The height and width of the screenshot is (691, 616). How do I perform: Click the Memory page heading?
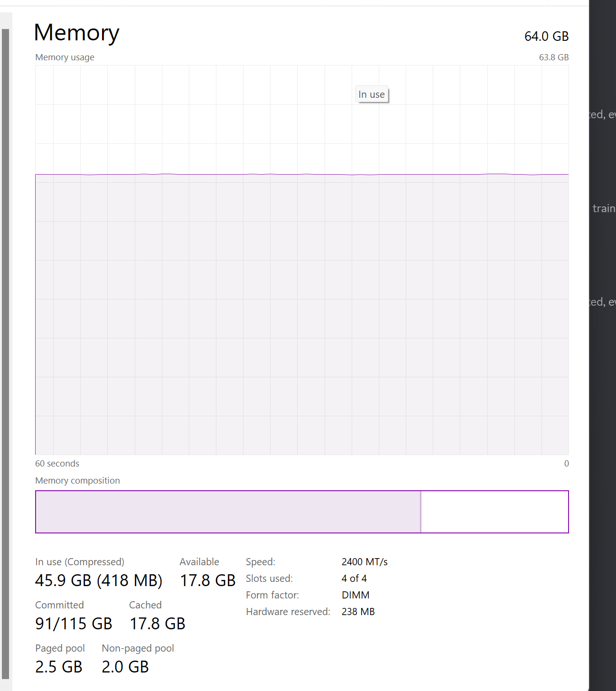pos(76,33)
